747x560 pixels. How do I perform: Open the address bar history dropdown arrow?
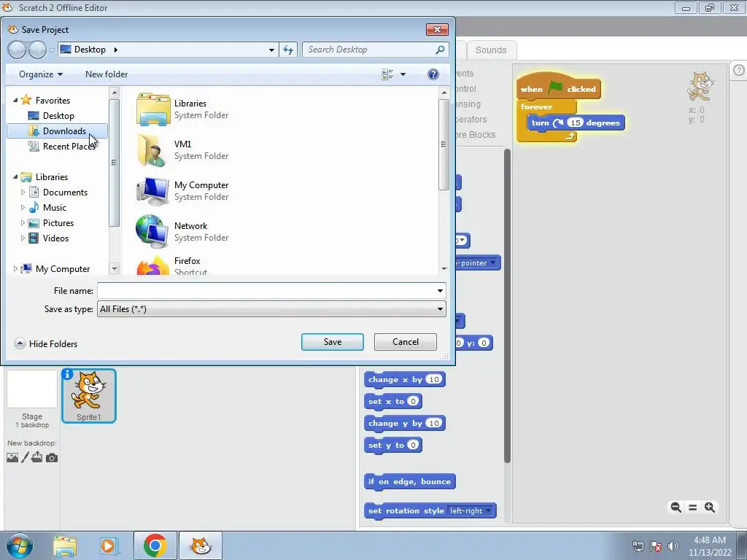(x=271, y=50)
